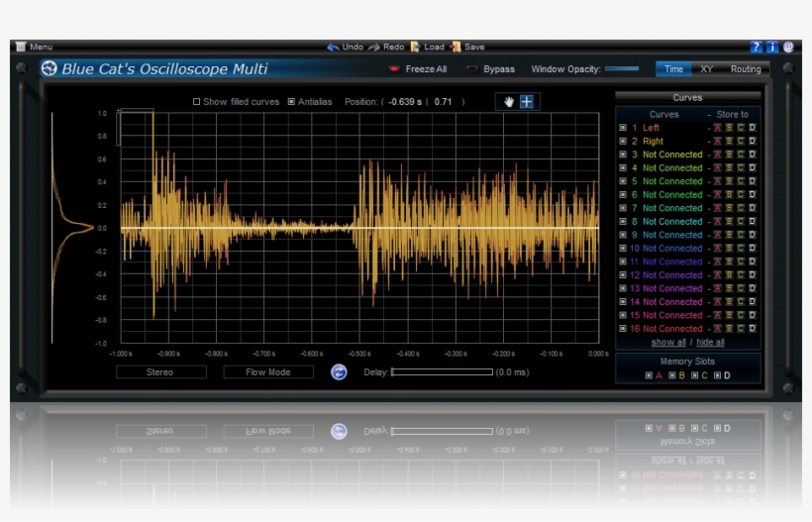Click the show all link

(x=668, y=343)
